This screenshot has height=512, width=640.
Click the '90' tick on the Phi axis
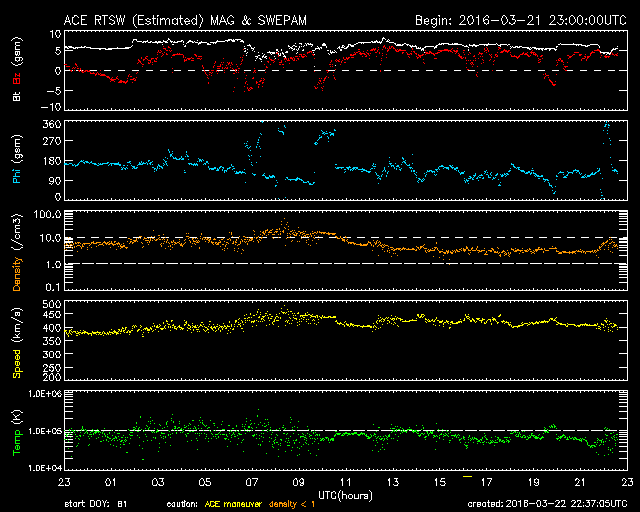pyautogui.click(x=55, y=180)
